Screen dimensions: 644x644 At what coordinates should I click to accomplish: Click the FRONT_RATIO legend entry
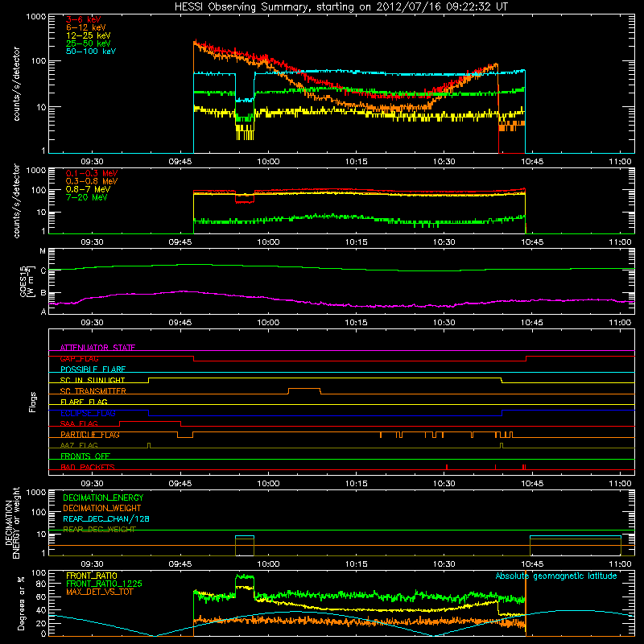coord(92,576)
